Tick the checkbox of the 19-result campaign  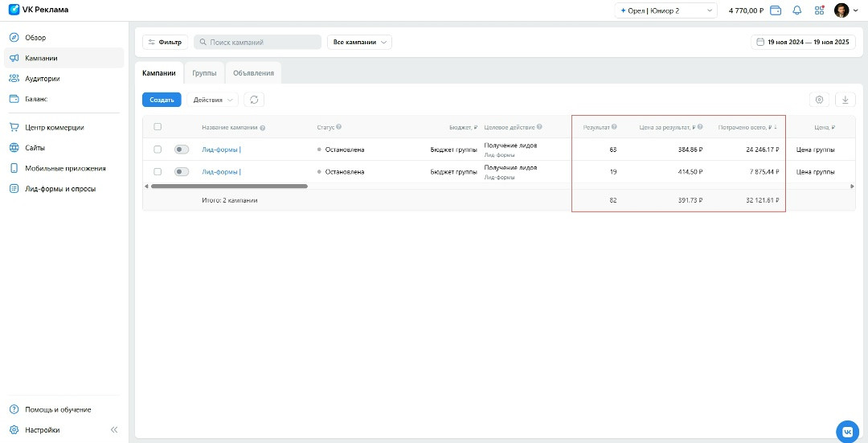[158, 172]
